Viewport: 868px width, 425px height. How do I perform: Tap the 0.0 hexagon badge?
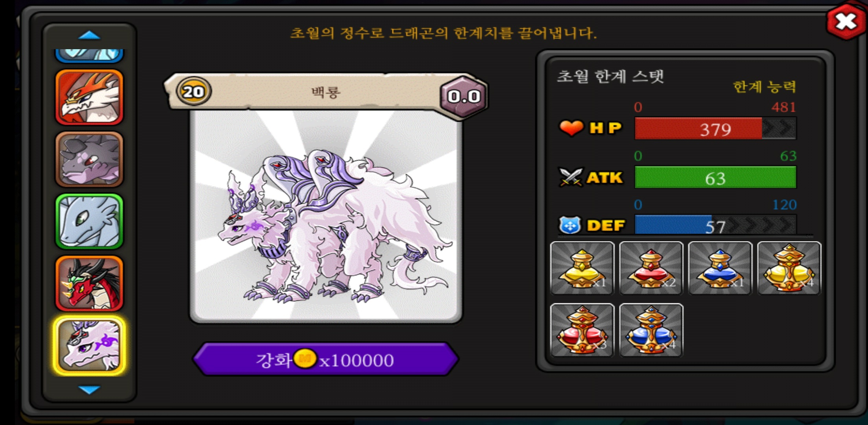pos(464,96)
